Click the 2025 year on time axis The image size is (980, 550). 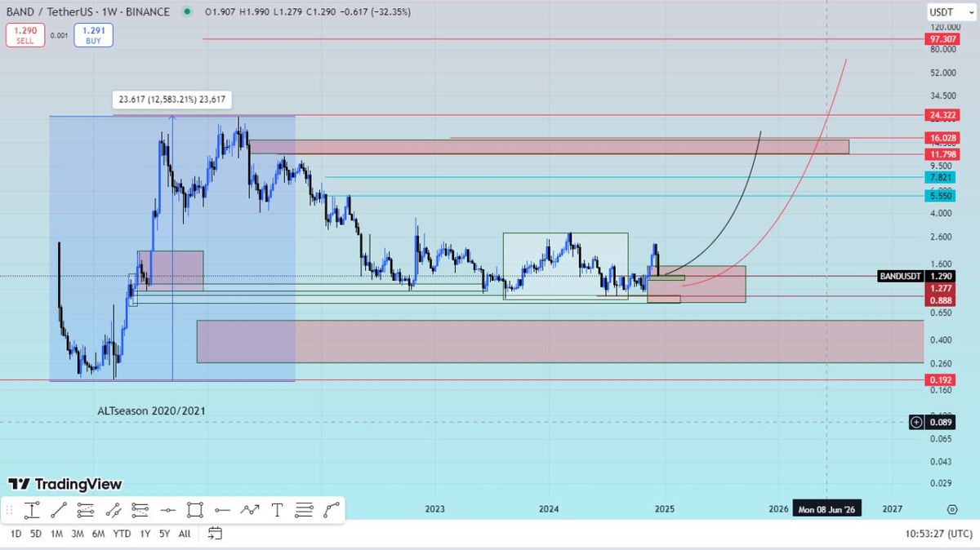[x=664, y=509]
